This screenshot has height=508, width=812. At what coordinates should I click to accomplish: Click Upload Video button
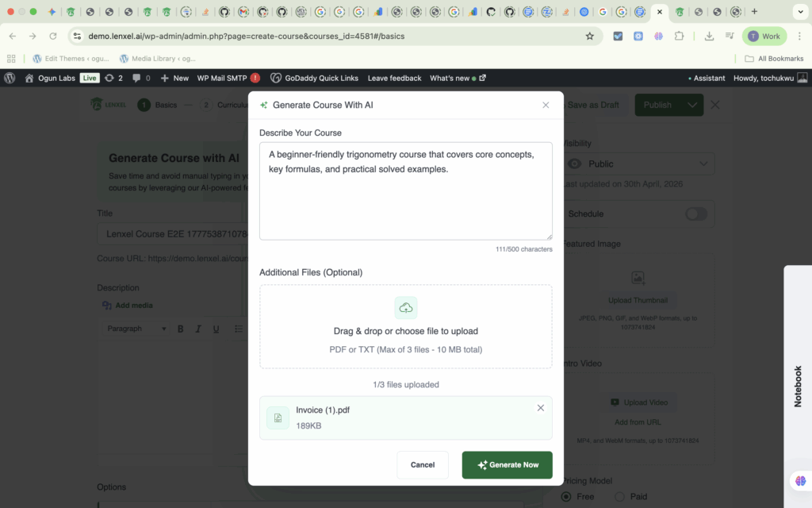639,402
